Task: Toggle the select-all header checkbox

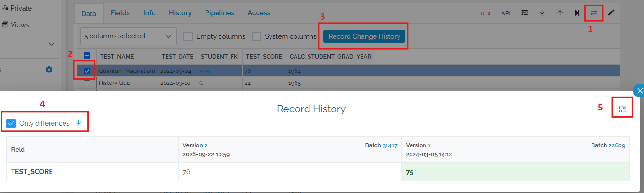Action: pyautogui.click(x=87, y=56)
